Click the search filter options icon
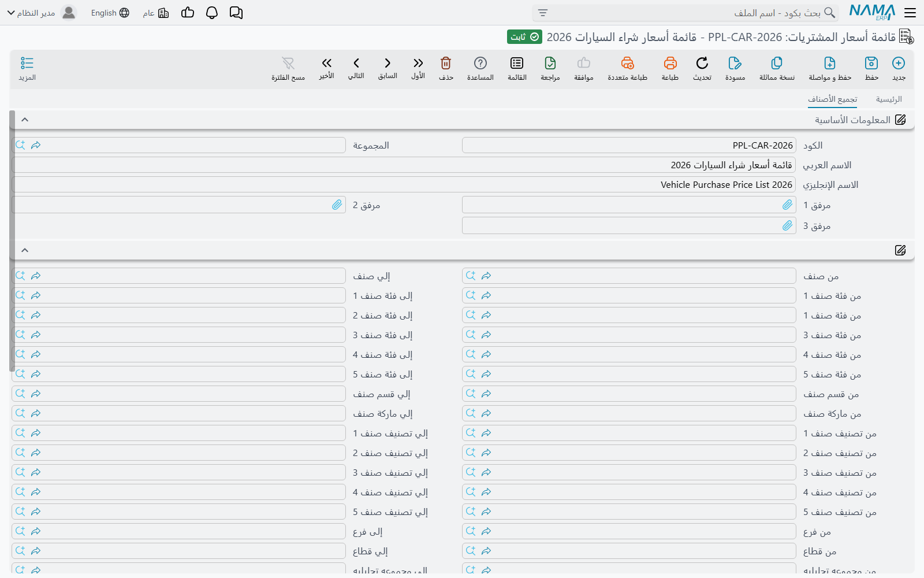924x578 pixels. pos(542,13)
